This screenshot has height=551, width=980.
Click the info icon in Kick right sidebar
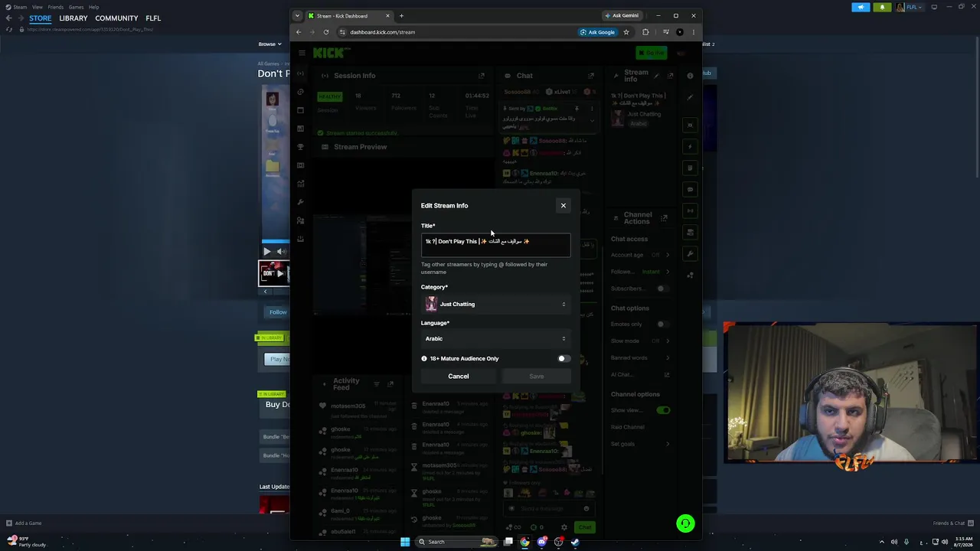click(690, 76)
